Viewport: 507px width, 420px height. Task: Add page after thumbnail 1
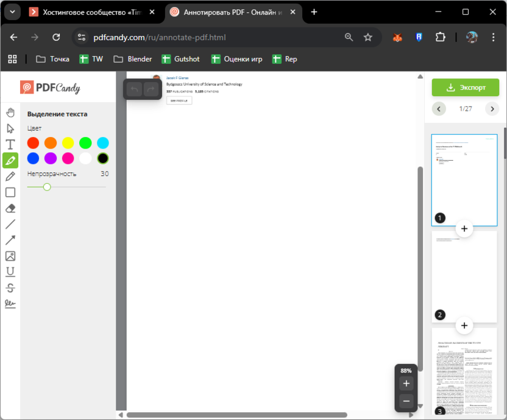tap(464, 229)
